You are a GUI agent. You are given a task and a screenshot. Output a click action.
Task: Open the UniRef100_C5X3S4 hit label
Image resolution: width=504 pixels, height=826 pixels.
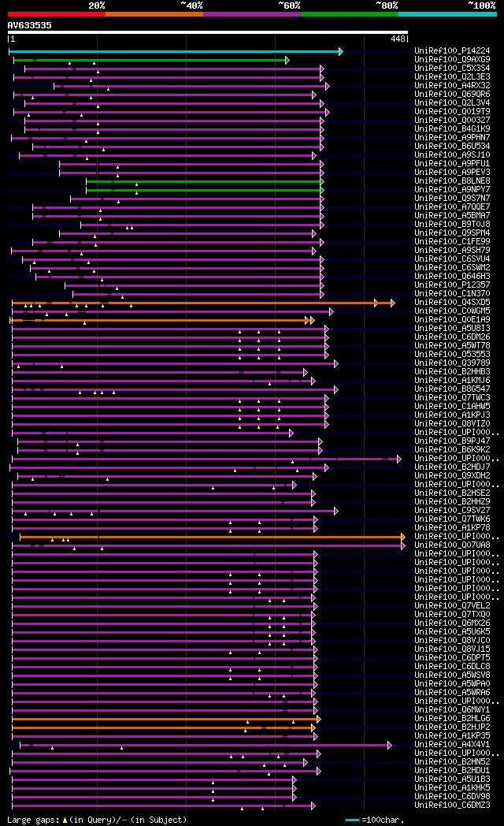[x=452, y=68]
